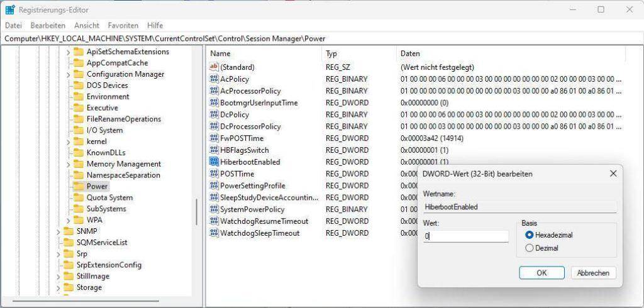Screen dimensions: 644x308
Task: Click the ApiSetSchemaExtensions folder icon
Action: (79, 52)
